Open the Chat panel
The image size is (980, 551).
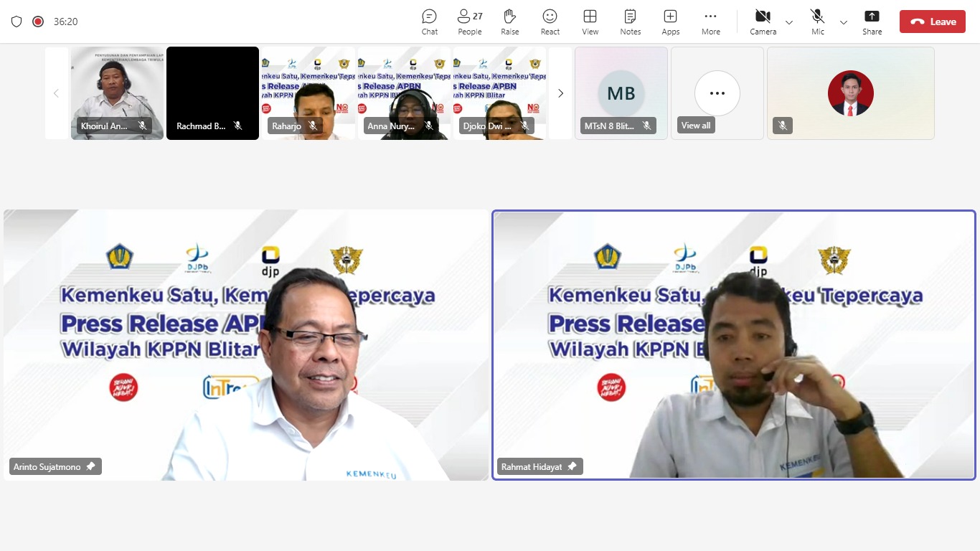[429, 22]
